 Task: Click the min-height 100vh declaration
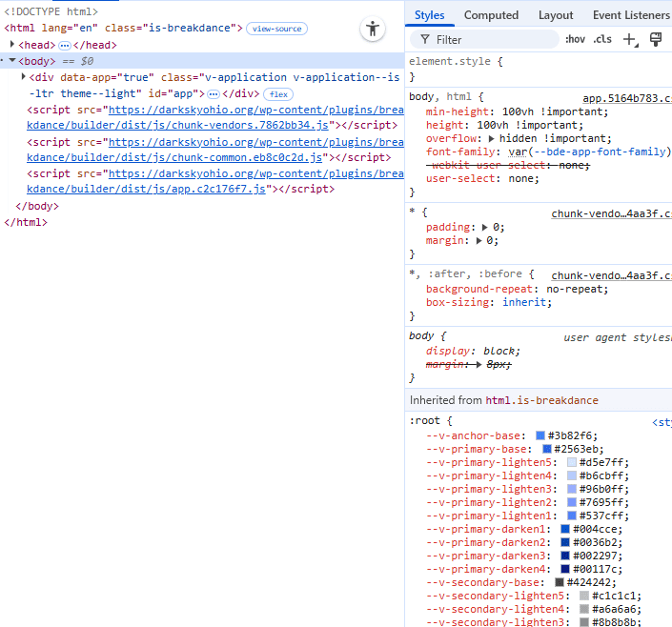(517, 112)
